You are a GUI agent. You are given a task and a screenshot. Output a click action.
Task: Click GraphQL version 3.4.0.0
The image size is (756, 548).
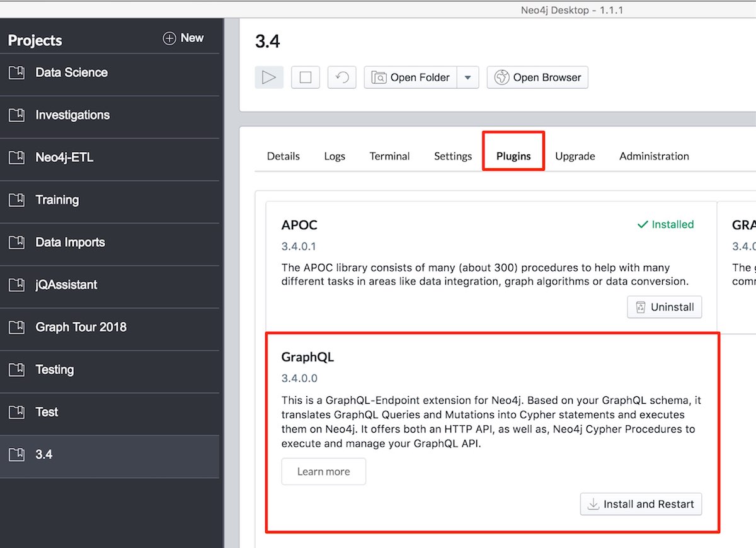point(299,379)
